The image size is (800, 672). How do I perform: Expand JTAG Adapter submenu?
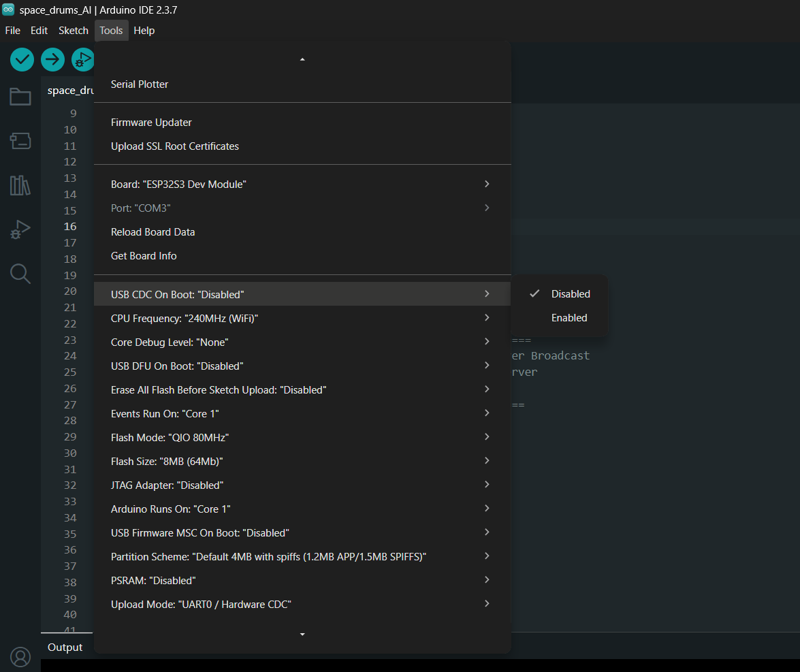(x=302, y=485)
